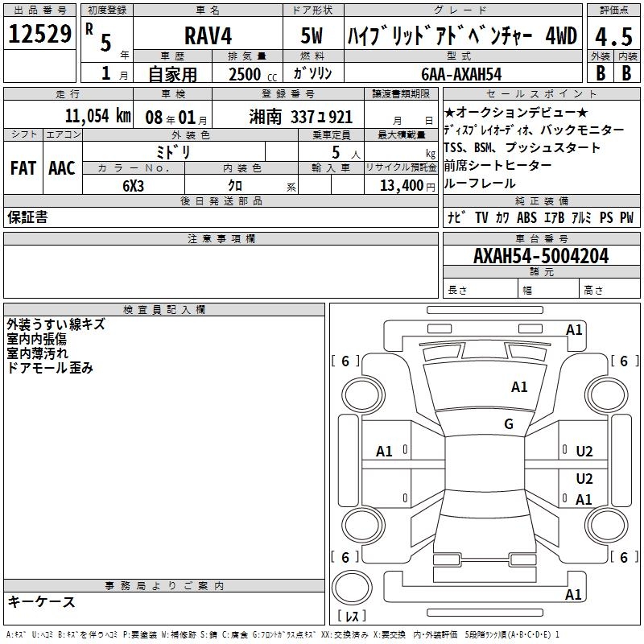
Task: Select 前席シートヒーター sales point
Action: [497, 166]
